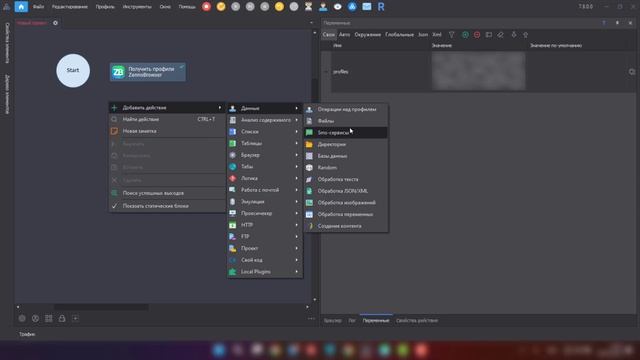Click the blurred blue Windows taskbar icon
The image size is (640, 360).
pyautogui.click(x=219, y=350)
